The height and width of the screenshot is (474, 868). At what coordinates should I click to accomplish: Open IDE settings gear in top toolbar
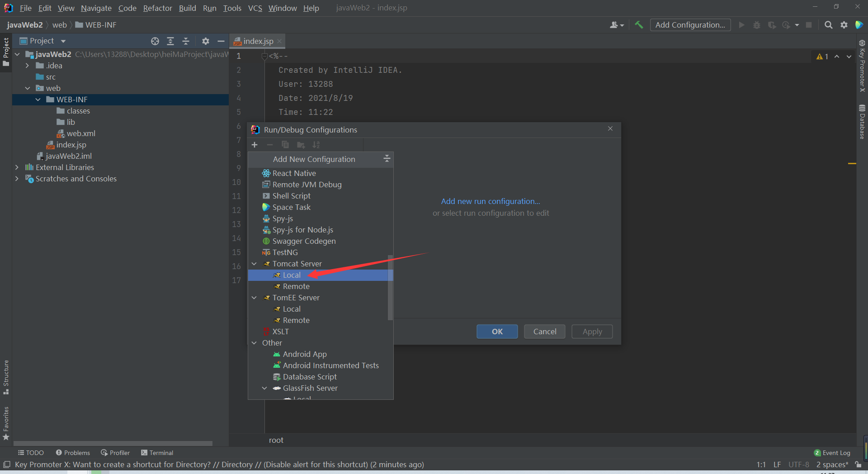(844, 25)
